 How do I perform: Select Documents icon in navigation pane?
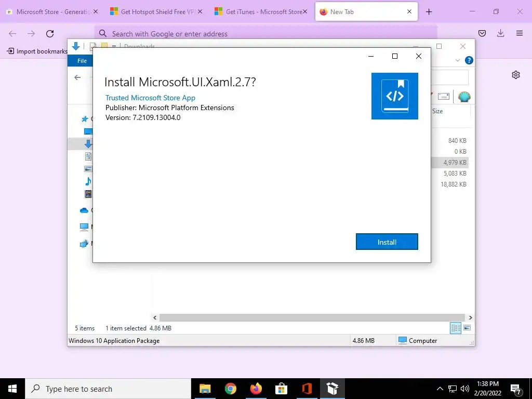(x=88, y=156)
